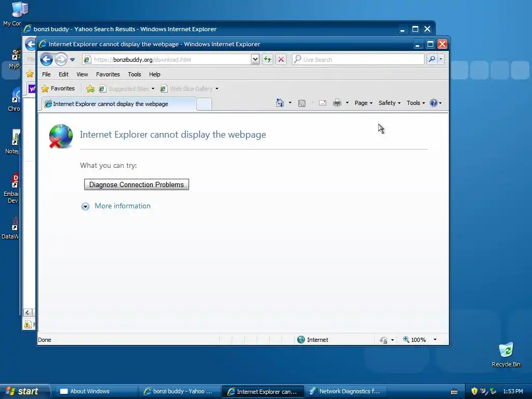Open a new blank tab
The image size is (532, 399).
(204, 104)
